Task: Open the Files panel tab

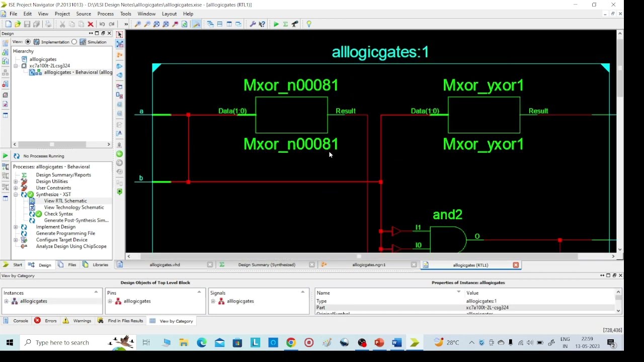Action: (x=67, y=265)
